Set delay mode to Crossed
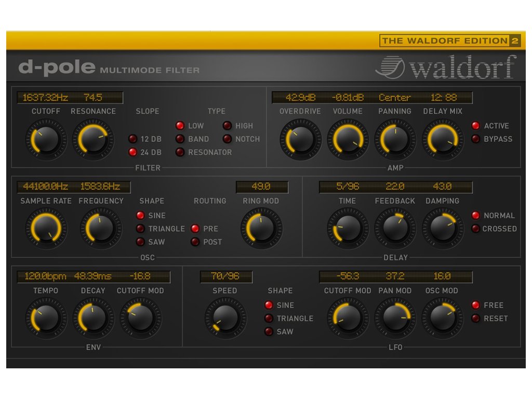Viewport: 532px width, 399px height. point(475,229)
